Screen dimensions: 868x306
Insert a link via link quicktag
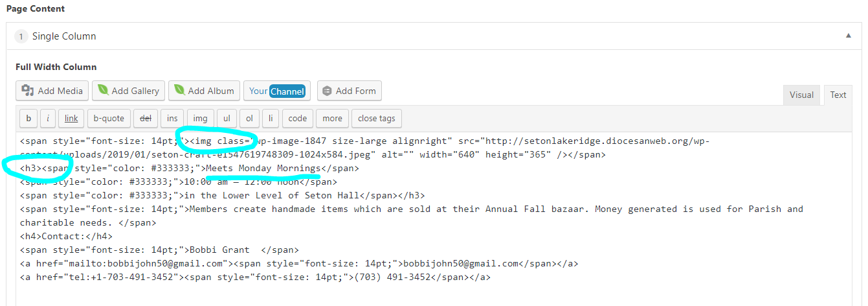coord(71,119)
